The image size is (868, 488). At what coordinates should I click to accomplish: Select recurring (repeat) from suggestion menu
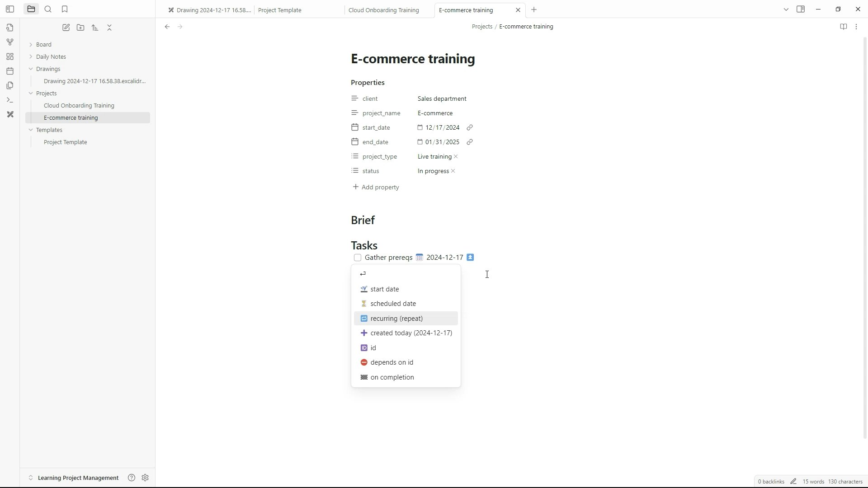(x=396, y=319)
